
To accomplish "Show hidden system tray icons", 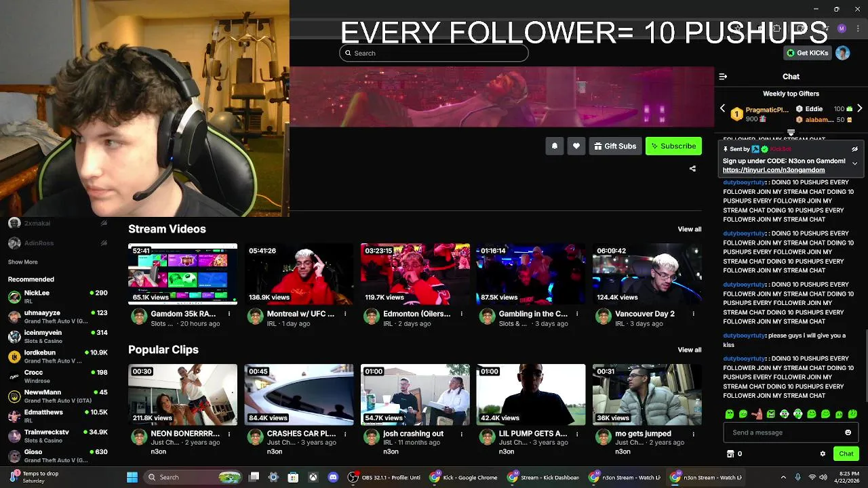I will pyautogui.click(x=783, y=477).
